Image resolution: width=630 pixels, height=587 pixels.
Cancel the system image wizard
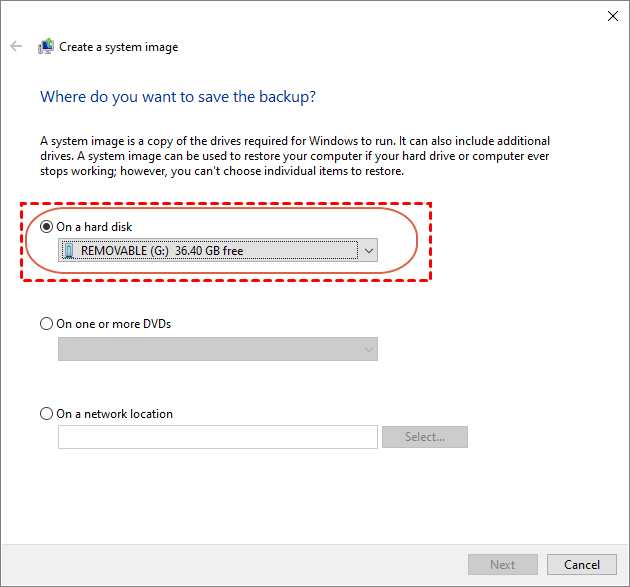(x=582, y=565)
